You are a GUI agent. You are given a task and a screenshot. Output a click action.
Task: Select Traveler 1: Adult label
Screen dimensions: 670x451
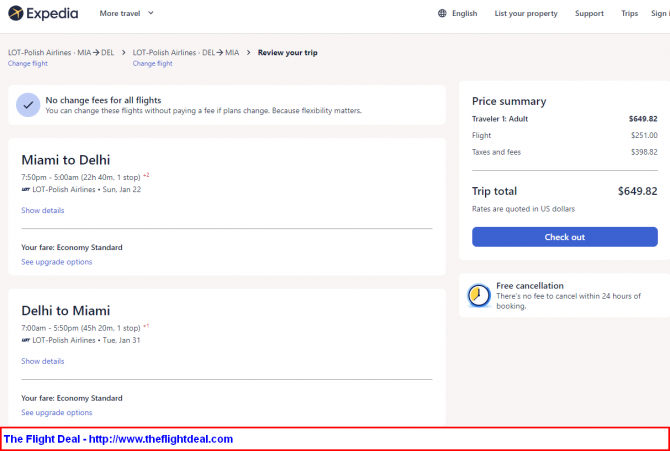tap(500, 119)
